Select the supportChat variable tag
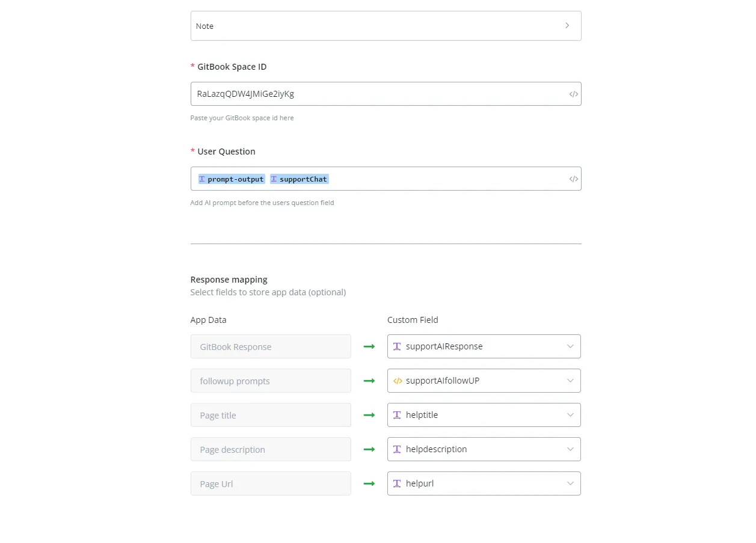Viewport: 756px width, 543px height. pyautogui.click(x=299, y=179)
